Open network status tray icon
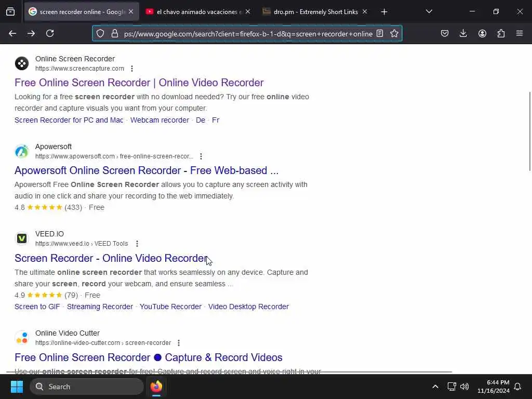Image resolution: width=532 pixels, height=399 pixels. [451, 387]
